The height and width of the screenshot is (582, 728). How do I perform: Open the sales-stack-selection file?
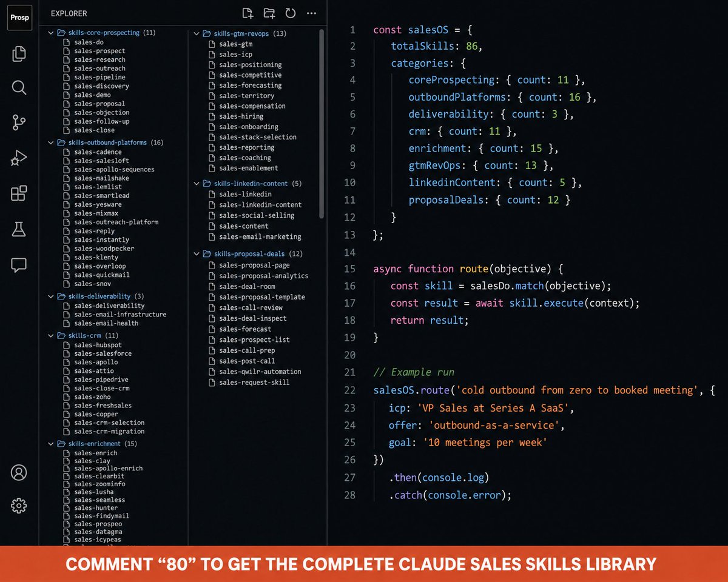[x=258, y=137]
